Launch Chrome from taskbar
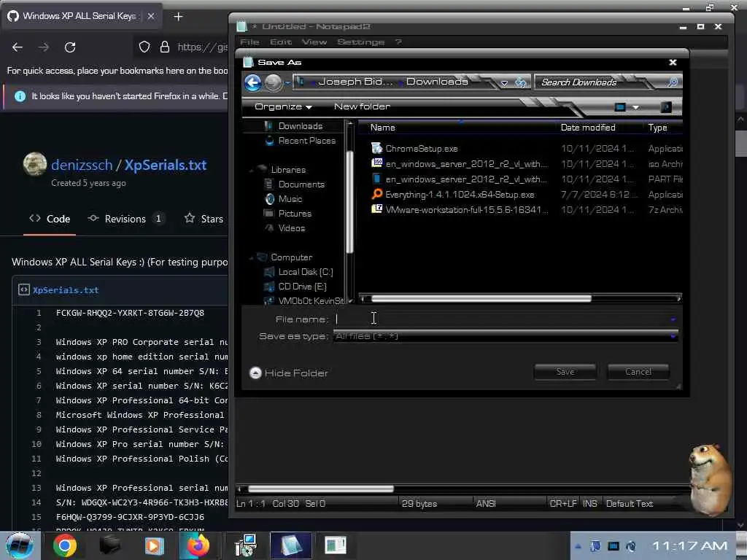Viewport: 747px width, 560px height. coord(65,545)
